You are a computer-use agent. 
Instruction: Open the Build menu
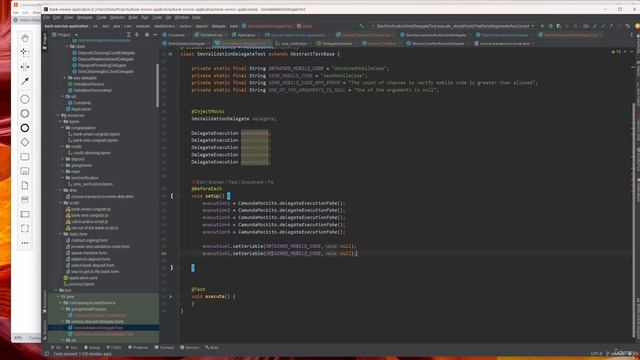tap(133, 18)
